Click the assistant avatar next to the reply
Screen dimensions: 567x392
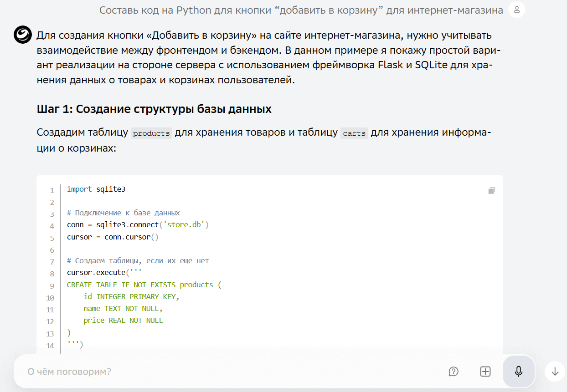(x=22, y=35)
